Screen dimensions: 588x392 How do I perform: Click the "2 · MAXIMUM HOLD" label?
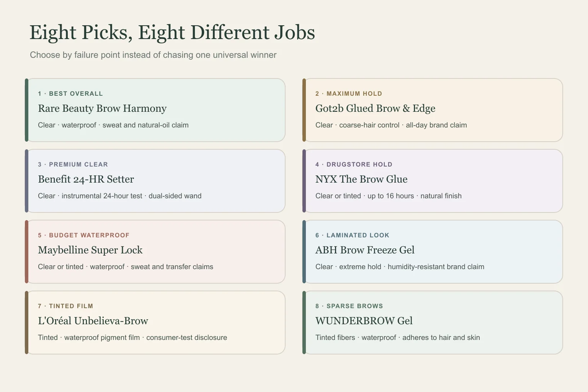click(349, 94)
